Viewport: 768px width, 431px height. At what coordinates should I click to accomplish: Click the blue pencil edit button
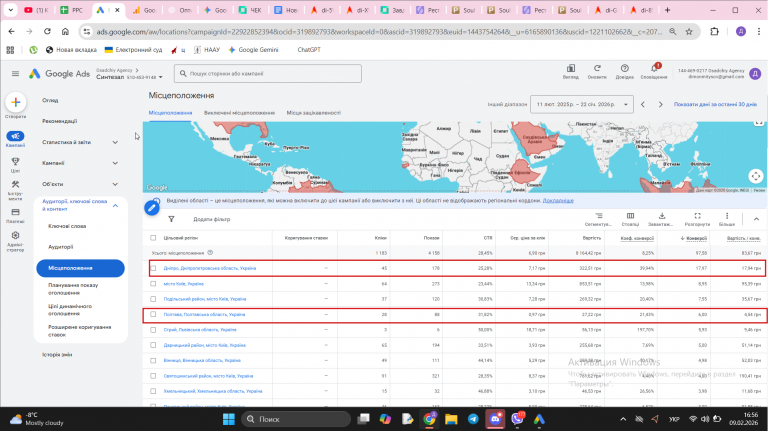pyautogui.click(x=152, y=207)
